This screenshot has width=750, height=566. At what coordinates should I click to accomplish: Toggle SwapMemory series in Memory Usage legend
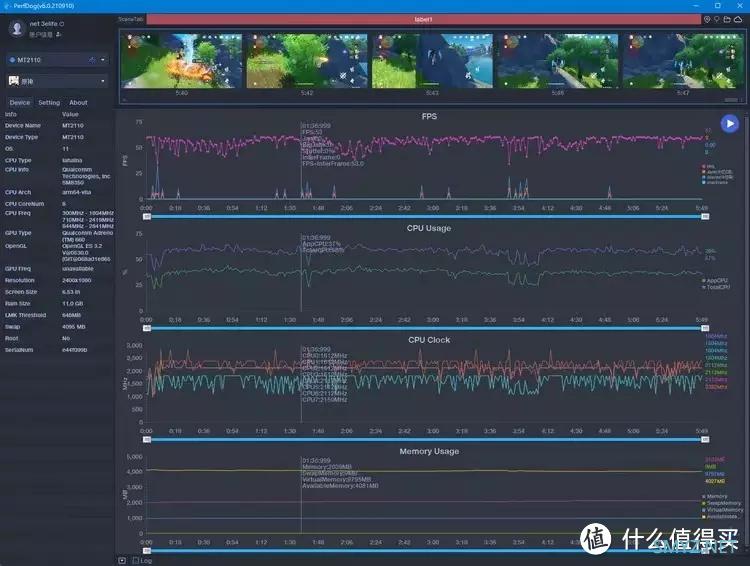(721, 503)
